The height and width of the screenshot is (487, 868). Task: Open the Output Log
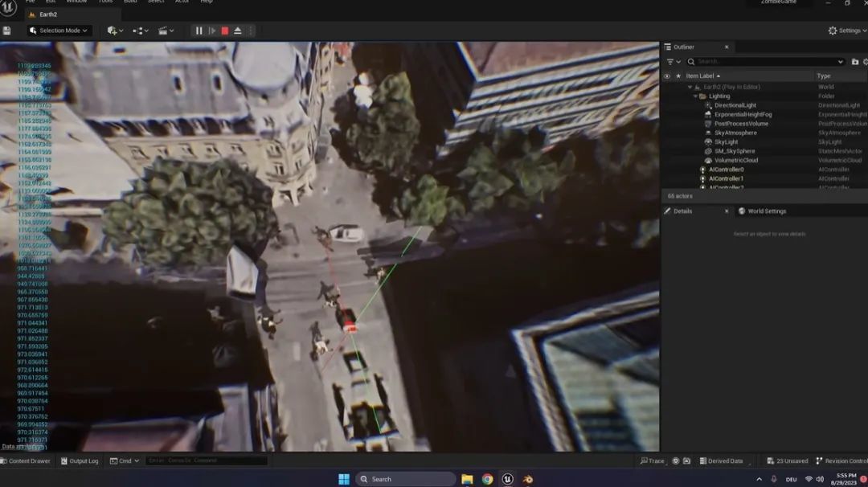(80, 460)
